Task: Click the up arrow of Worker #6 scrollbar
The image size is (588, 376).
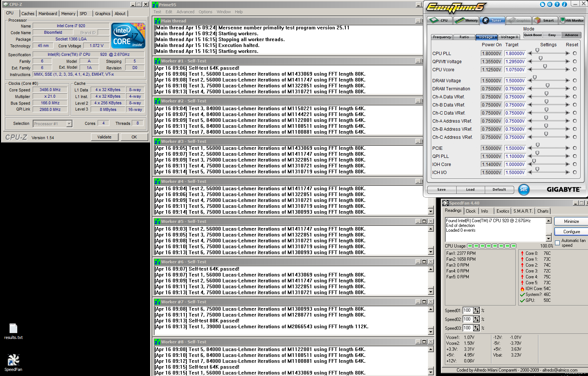Action: click(x=431, y=269)
